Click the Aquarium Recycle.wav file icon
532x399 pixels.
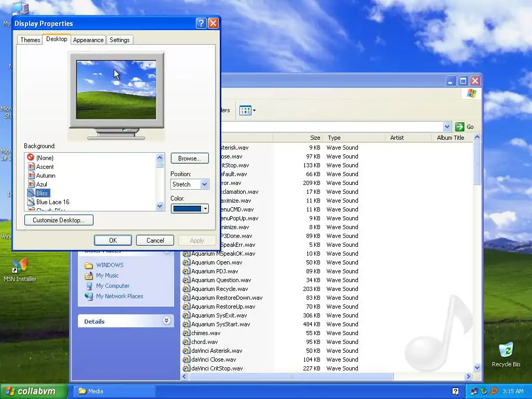point(187,289)
